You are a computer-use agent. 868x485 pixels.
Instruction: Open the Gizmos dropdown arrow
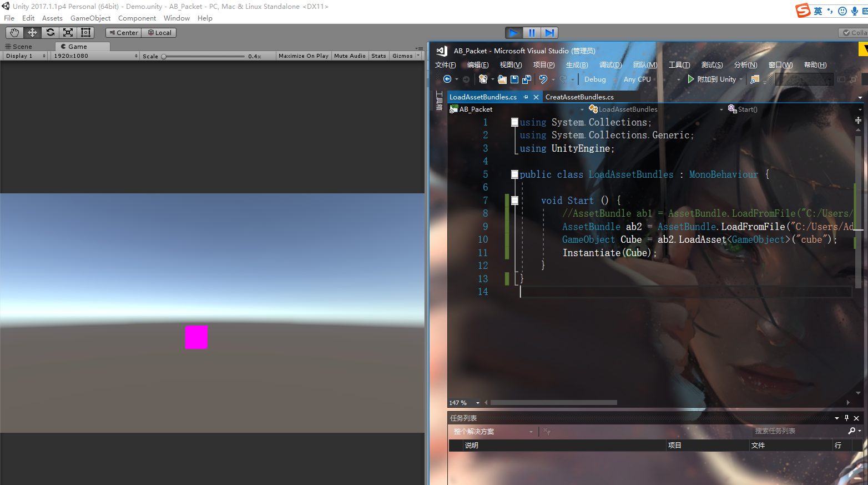tap(418, 56)
